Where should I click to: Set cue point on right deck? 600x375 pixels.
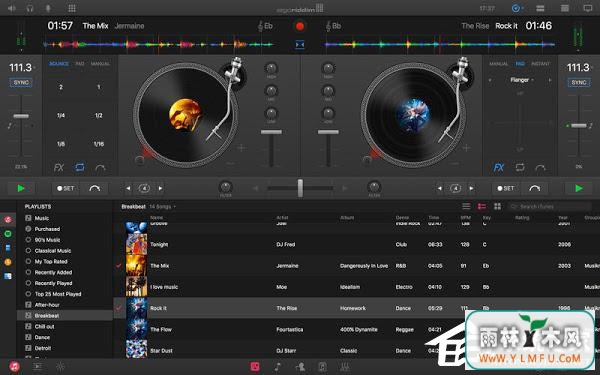click(x=505, y=188)
